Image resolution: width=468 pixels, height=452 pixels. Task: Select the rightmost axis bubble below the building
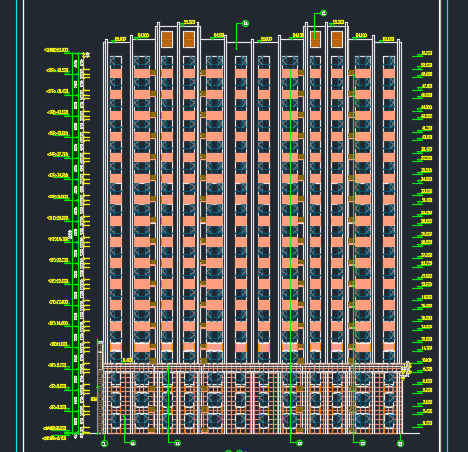(400, 444)
